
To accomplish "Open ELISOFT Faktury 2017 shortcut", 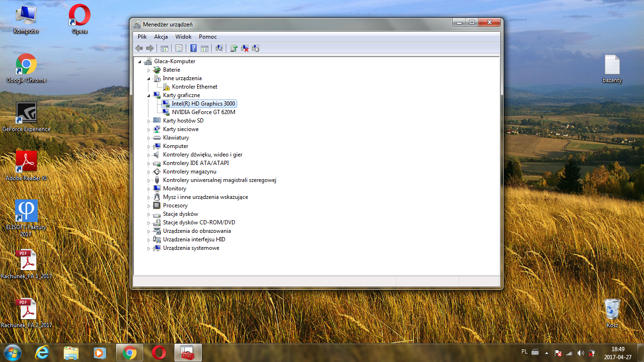I will point(26,218).
